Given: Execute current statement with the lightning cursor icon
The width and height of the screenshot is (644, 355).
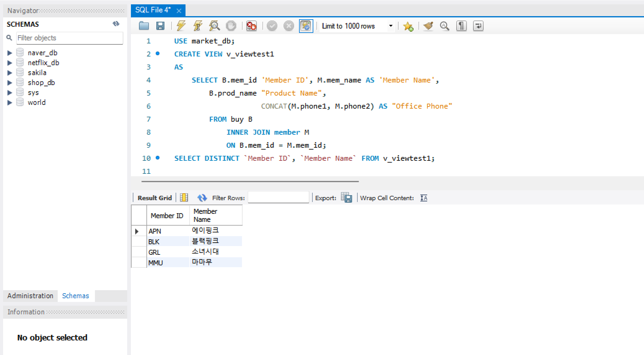Looking at the screenshot, I should tap(198, 26).
